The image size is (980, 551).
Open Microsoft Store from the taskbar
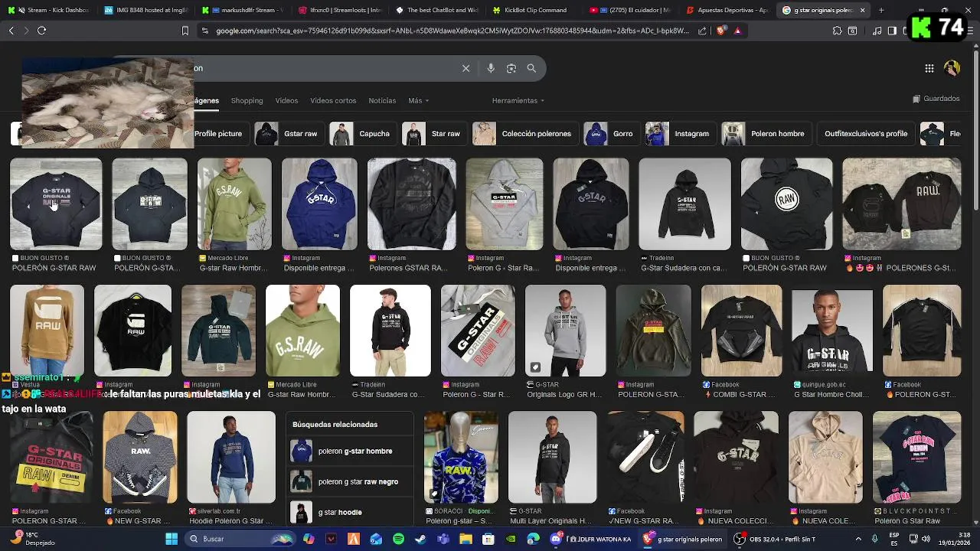[x=488, y=539]
